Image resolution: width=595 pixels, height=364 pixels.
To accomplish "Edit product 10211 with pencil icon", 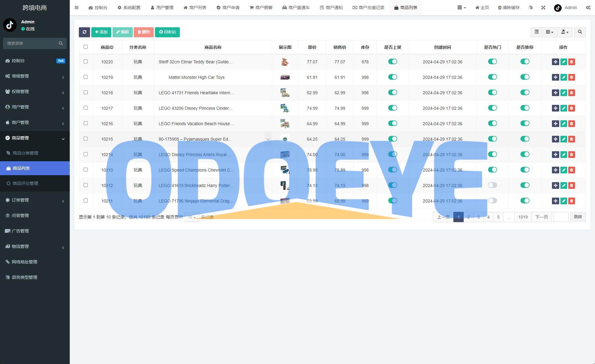I will pyautogui.click(x=563, y=201).
